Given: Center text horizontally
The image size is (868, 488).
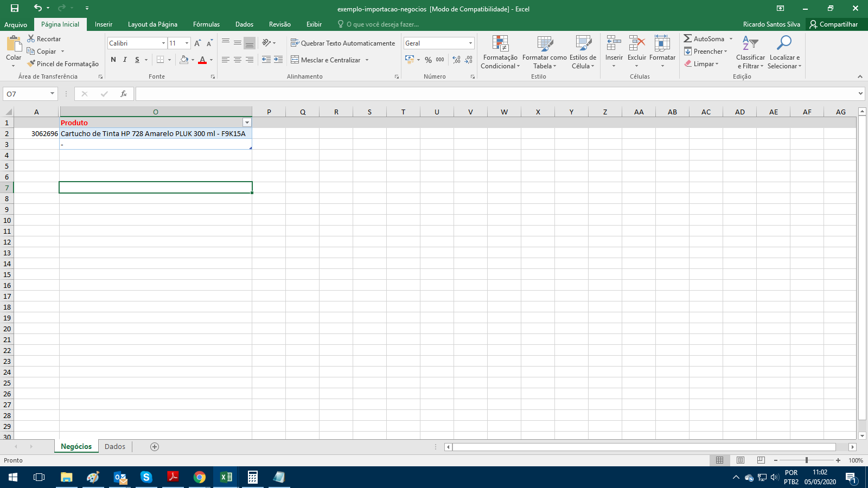Looking at the screenshot, I should pyautogui.click(x=238, y=60).
